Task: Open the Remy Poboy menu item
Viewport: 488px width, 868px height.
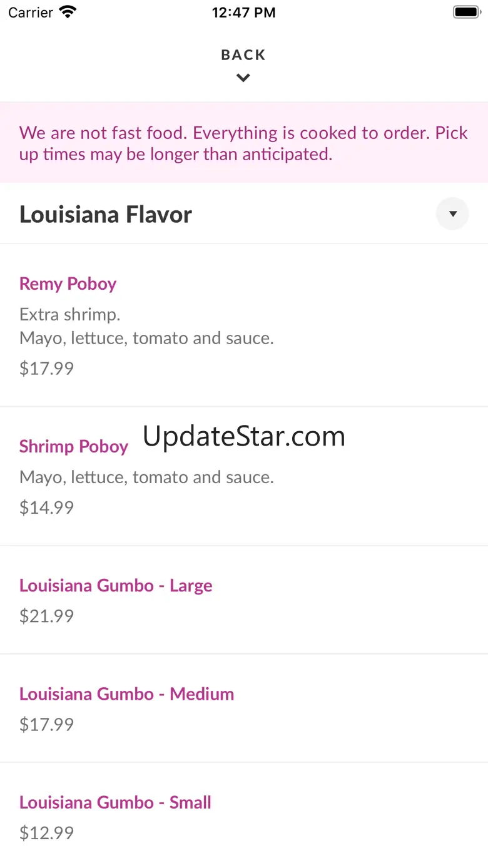Action: click(x=68, y=284)
